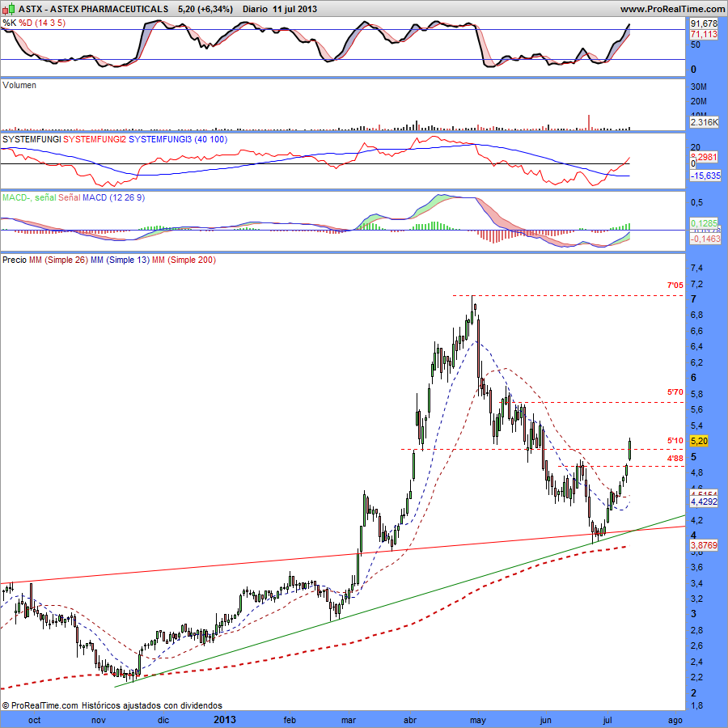
Task: Click the oct label on time axis
Action: pyautogui.click(x=34, y=721)
